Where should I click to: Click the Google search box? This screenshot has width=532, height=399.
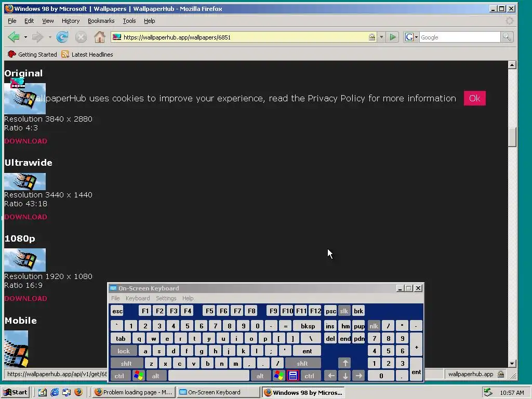(x=459, y=37)
